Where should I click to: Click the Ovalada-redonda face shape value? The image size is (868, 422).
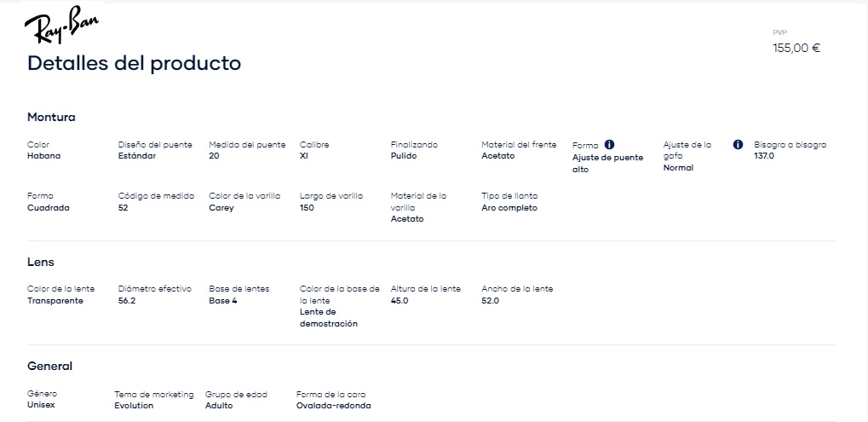pyautogui.click(x=334, y=406)
